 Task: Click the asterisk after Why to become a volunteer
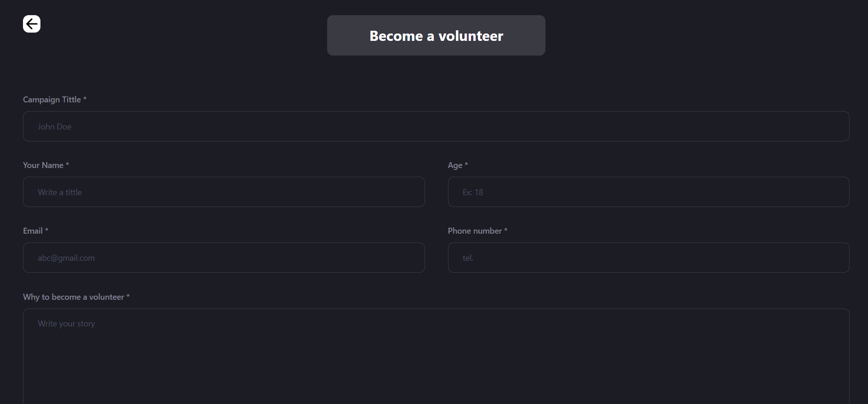128,296
